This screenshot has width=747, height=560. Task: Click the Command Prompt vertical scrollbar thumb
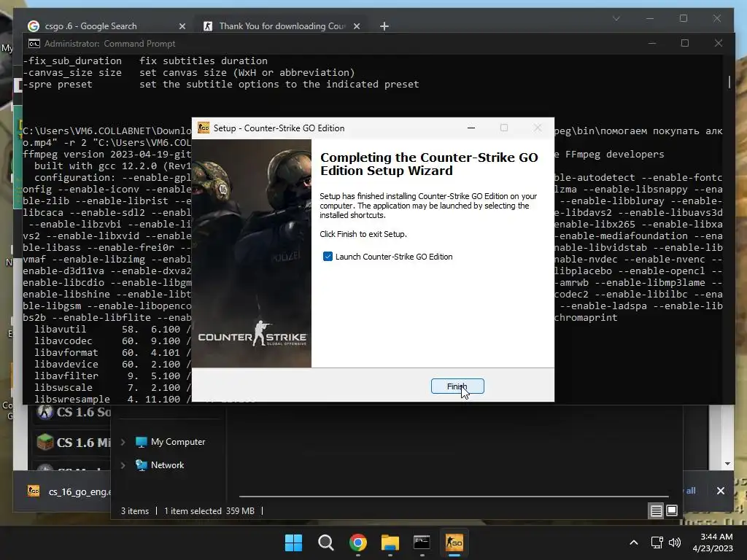729,82
